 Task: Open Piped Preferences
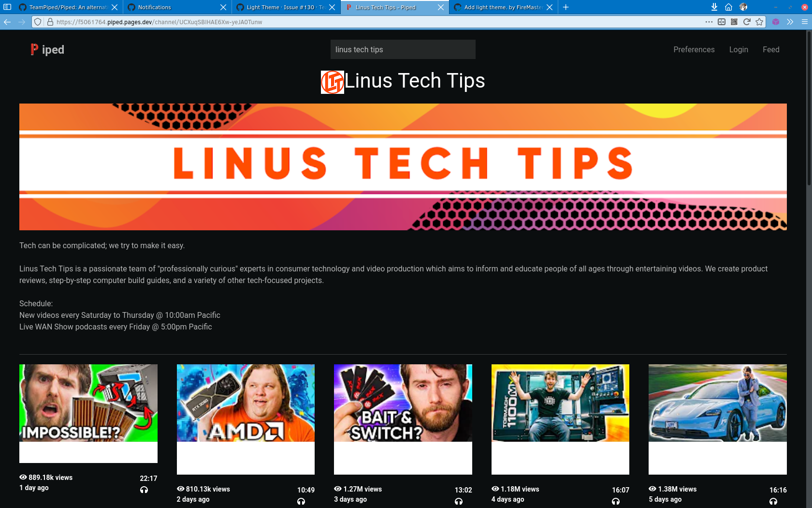(694, 49)
